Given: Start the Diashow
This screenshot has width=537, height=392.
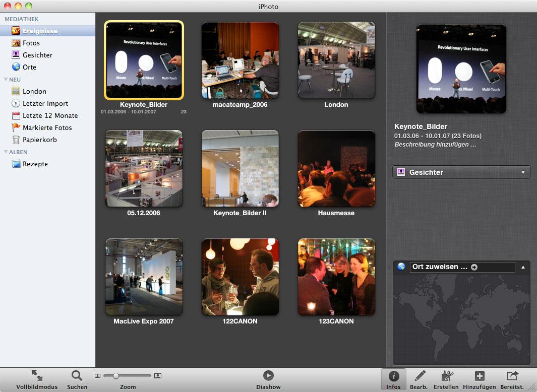Looking at the screenshot, I should (268, 375).
